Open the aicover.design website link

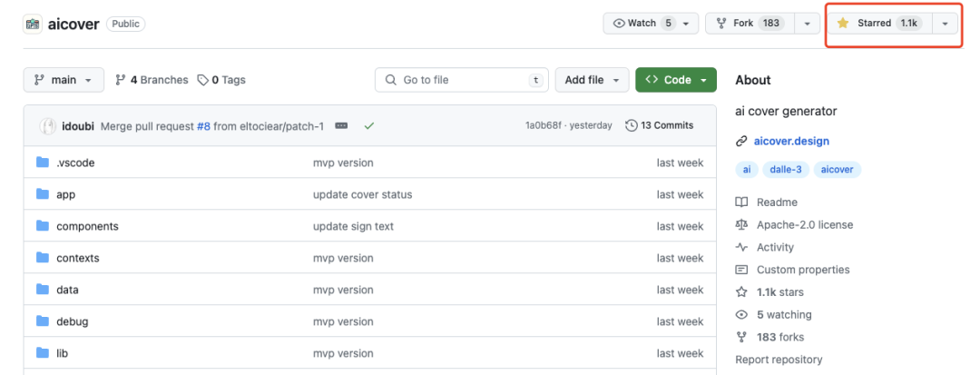(791, 142)
